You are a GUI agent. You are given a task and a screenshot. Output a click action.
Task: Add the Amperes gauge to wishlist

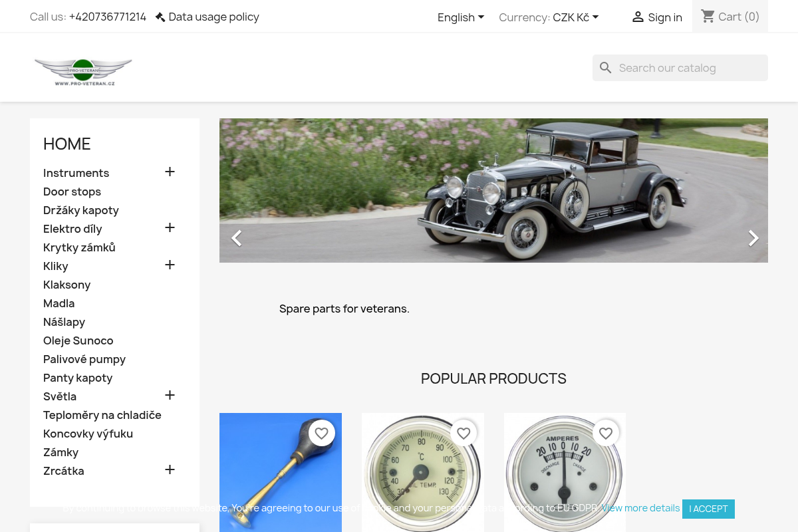[x=606, y=433]
